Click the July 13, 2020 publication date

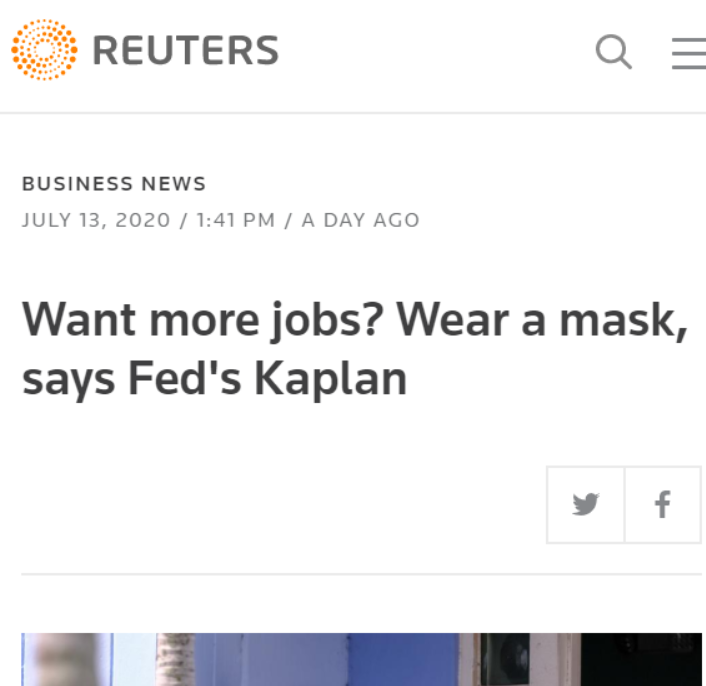click(x=96, y=220)
